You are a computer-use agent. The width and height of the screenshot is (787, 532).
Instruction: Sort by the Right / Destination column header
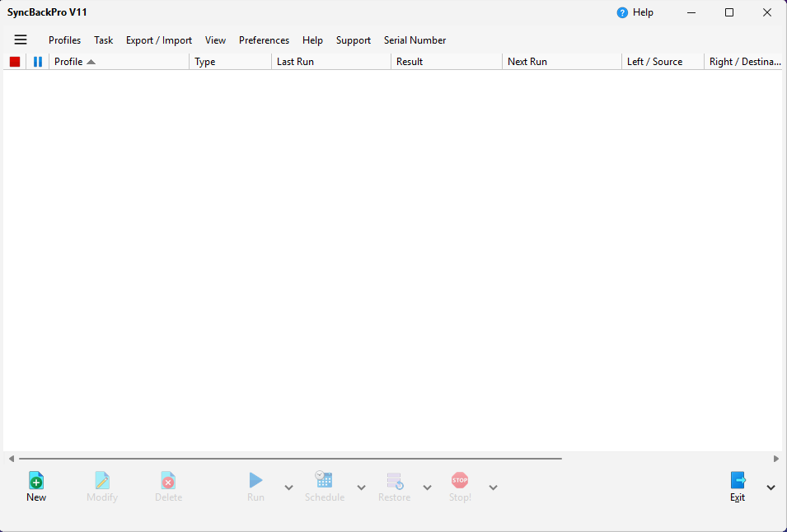point(743,62)
